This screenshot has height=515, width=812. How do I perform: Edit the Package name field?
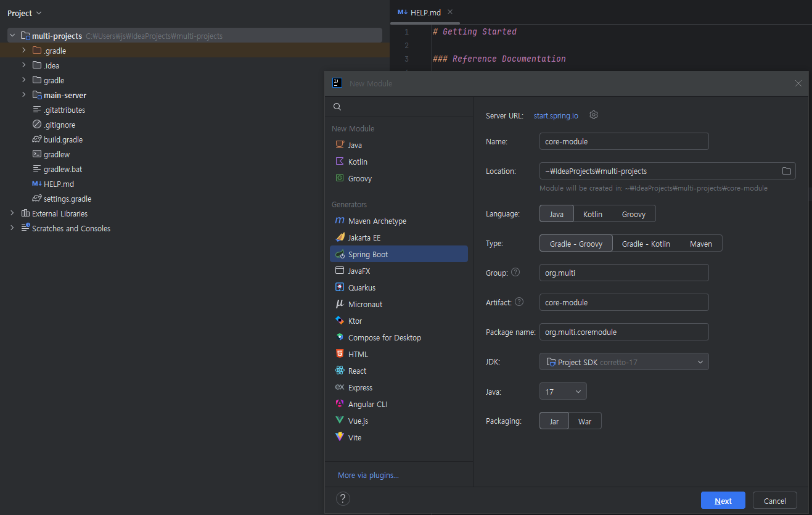624,332
